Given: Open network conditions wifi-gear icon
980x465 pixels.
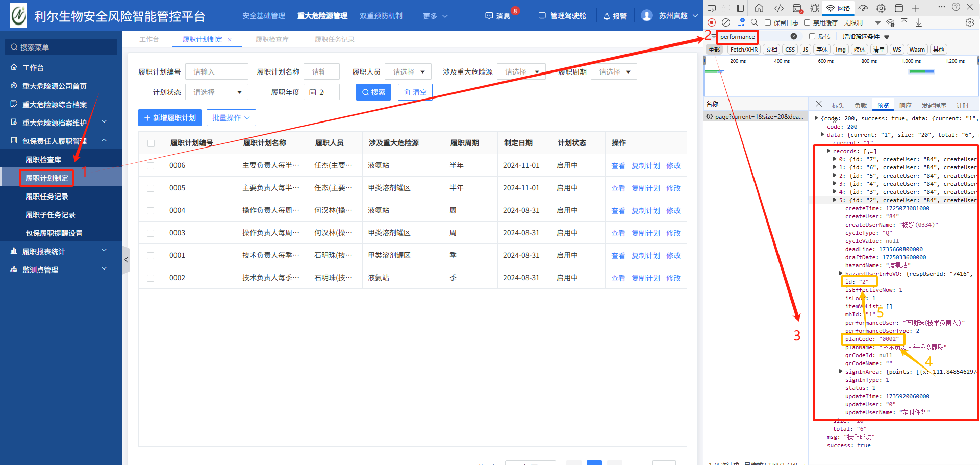Looking at the screenshot, I should pyautogui.click(x=891, y=22).
